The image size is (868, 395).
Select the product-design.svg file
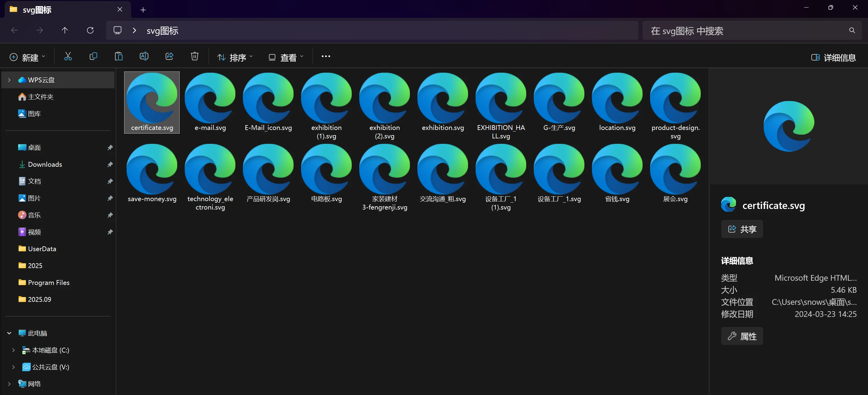(675, 106)
